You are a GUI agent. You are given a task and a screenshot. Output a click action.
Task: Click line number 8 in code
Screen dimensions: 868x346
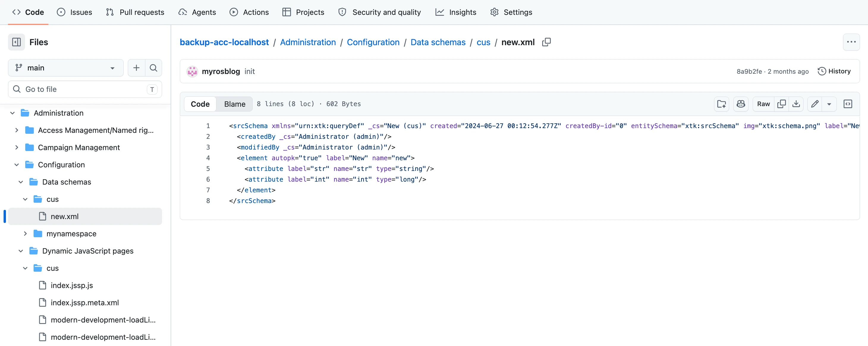click(208, 201)
